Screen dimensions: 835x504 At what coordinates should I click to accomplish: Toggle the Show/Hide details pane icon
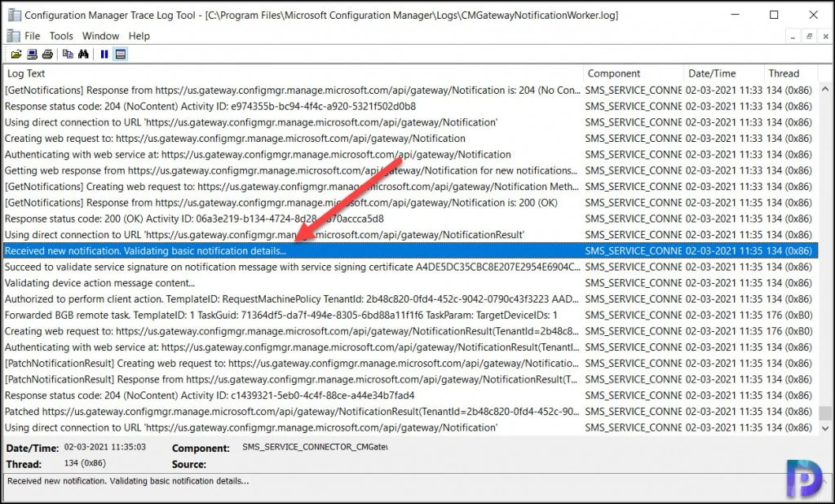point(121,54)
